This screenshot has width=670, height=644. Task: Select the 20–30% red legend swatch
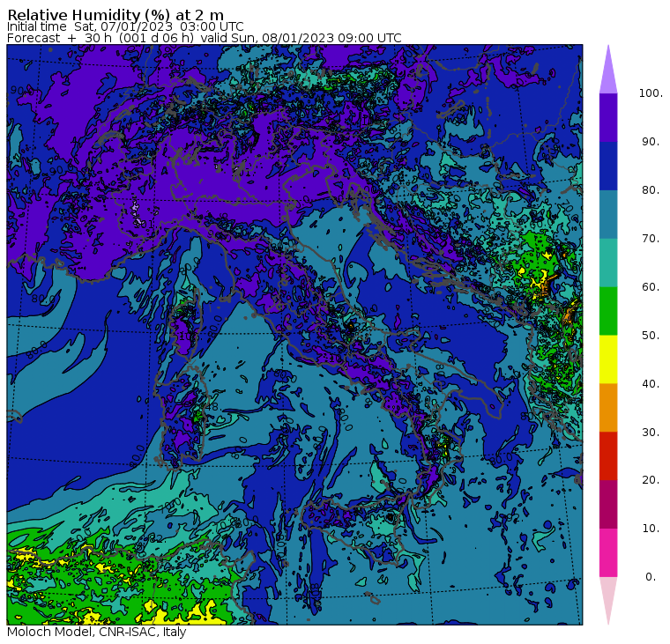(608, 456)
